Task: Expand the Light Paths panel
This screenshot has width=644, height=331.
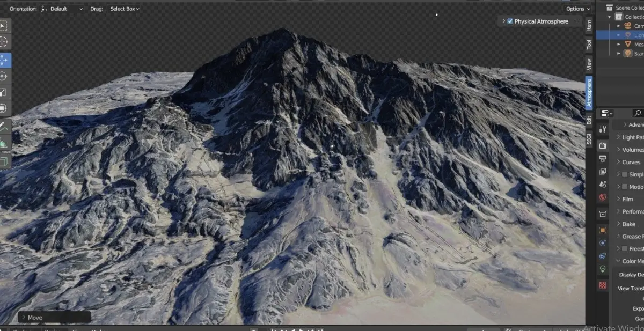Action: point(619,137)
